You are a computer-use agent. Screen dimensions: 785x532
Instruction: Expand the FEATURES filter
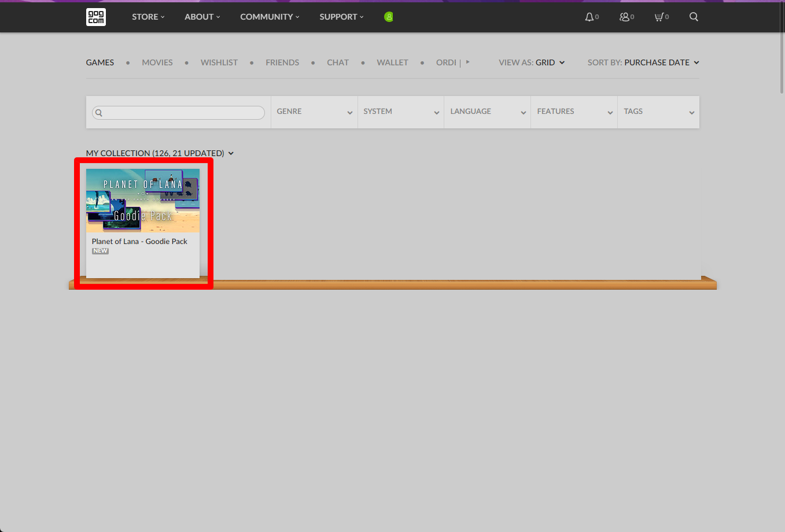[574, 112]
